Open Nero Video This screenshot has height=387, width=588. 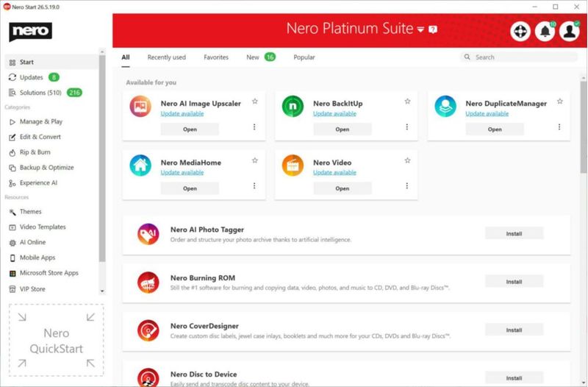(343, 188)
